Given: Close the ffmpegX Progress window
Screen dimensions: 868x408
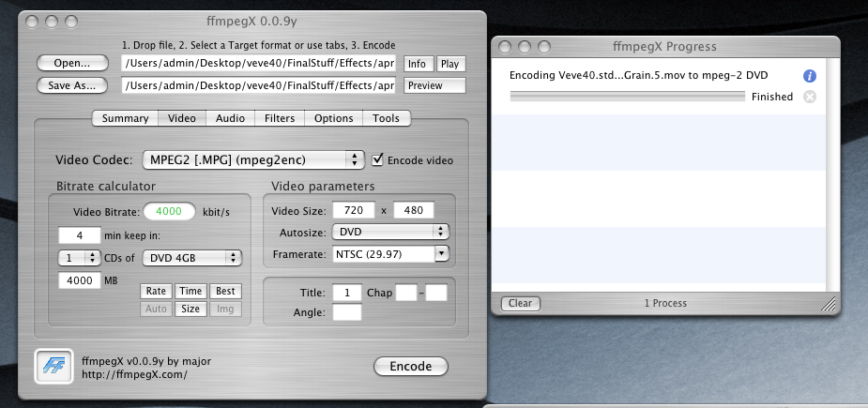Looking at the screenshot, I should point(504,47).
